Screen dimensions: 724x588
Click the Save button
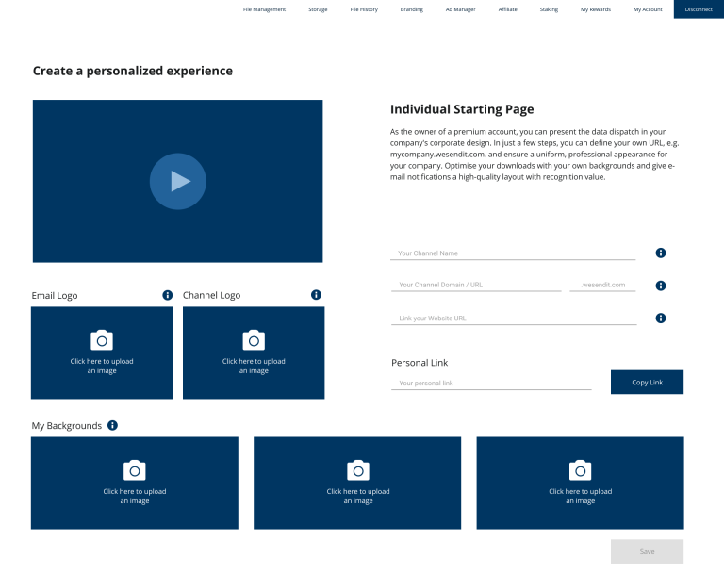[x=647, y=551]
